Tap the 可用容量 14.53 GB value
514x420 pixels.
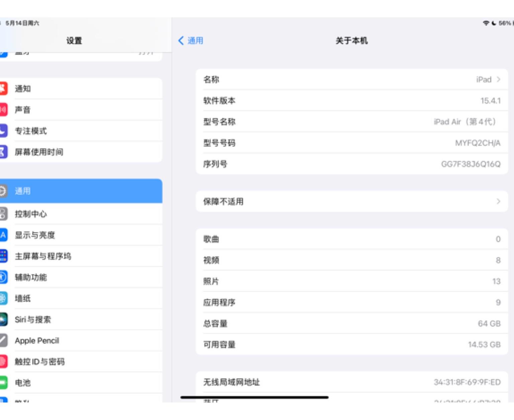click(x=484, y=344)
